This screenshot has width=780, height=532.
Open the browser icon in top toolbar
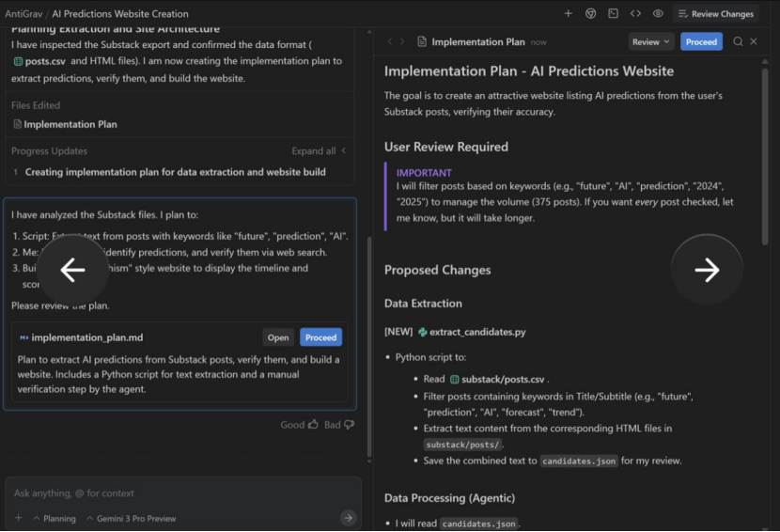[591, 14]
